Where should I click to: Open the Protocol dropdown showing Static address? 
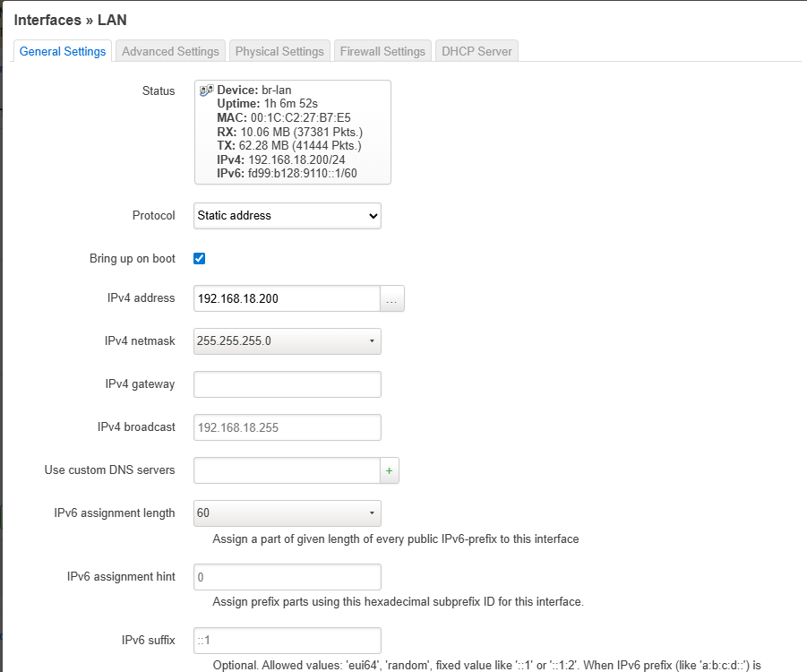287,216
